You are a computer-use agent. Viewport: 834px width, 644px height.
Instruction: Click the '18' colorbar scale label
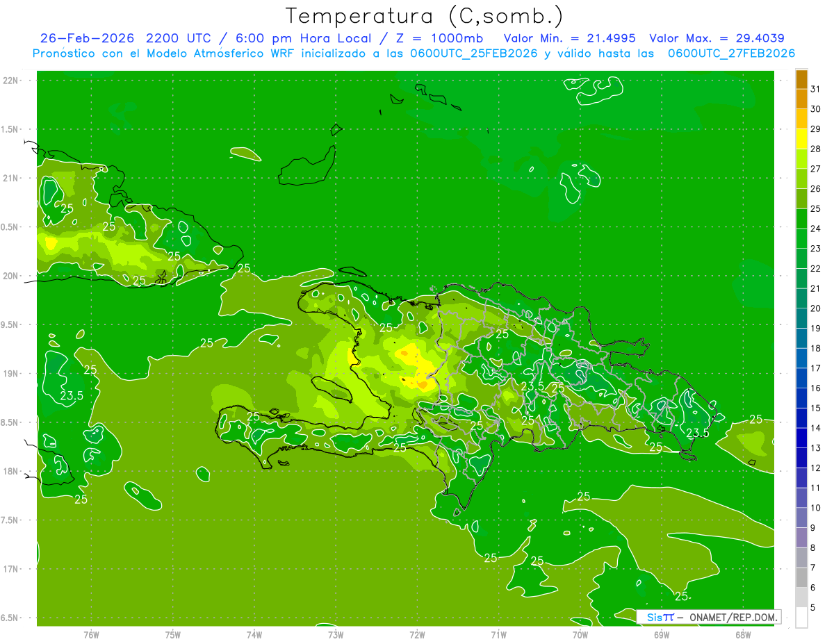pos(815,348)
